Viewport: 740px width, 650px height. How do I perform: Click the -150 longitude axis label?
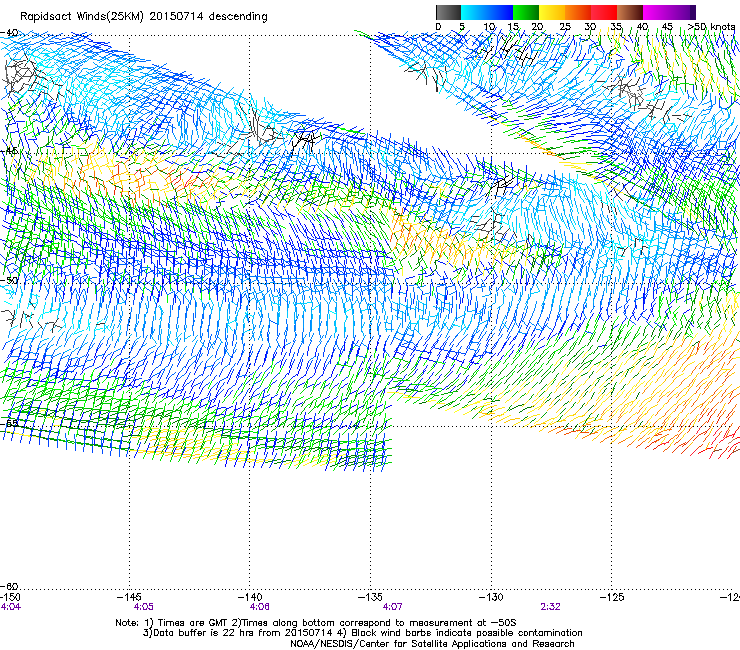click(x=10, y=597)
